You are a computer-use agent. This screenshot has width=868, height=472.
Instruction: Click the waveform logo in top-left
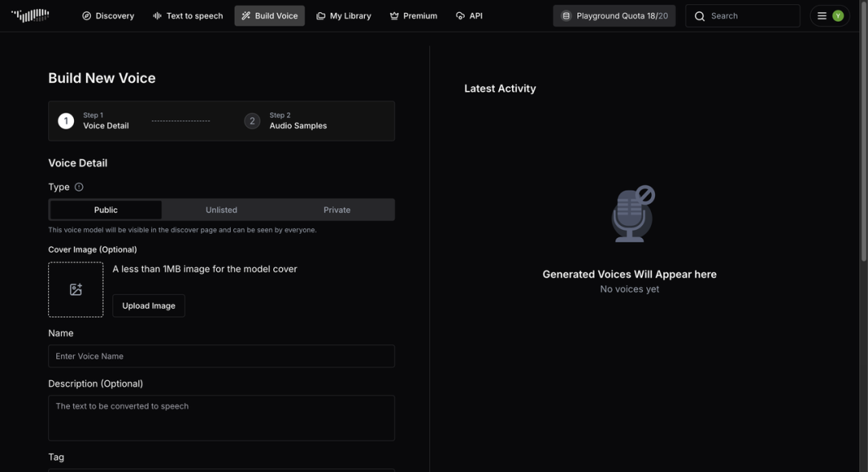[x=31, y=15]
